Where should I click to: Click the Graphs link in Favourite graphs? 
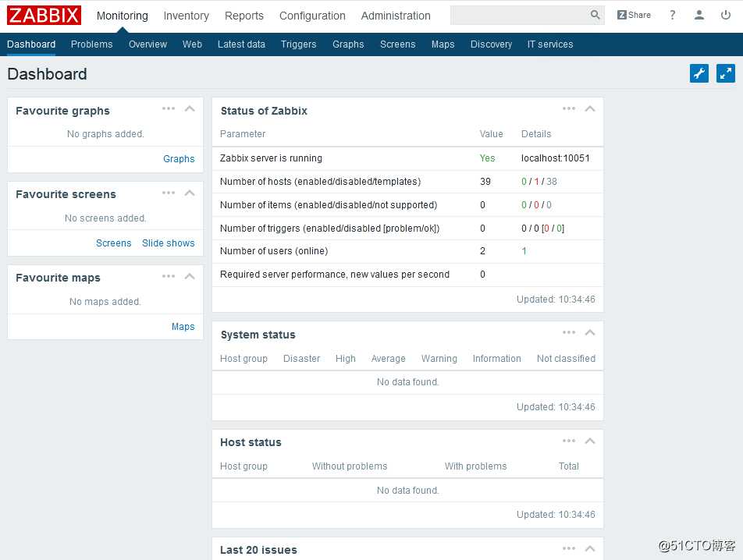coord(179,158)
